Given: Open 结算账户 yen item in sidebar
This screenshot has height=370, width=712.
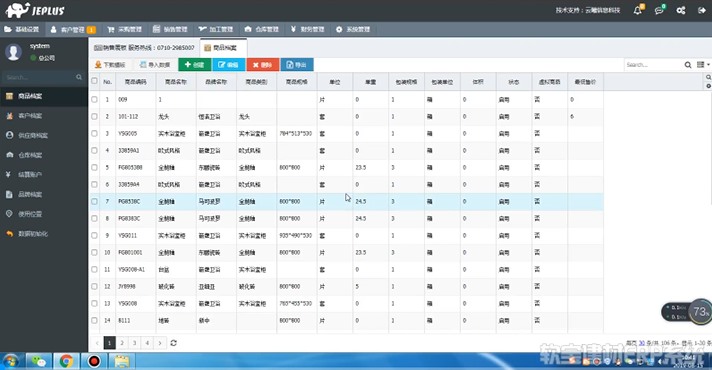Looking at the screenshot, I should click(x=30, y=175).
